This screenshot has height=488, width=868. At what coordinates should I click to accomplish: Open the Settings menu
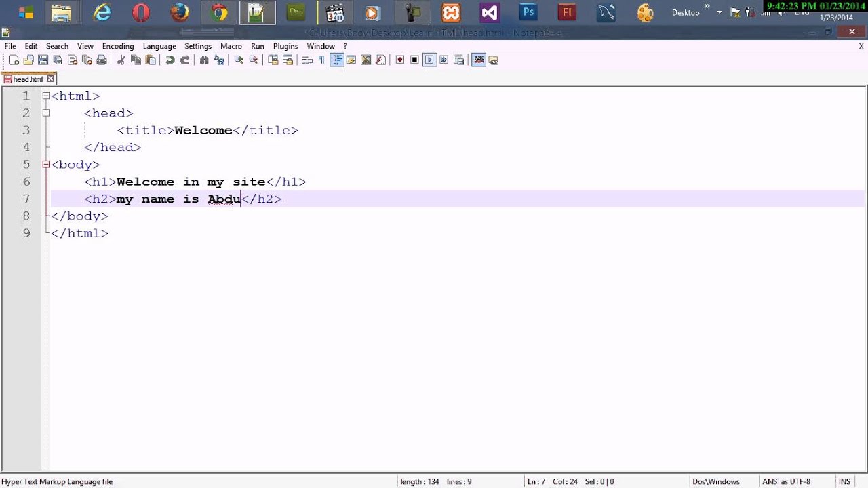click(198, 46)
